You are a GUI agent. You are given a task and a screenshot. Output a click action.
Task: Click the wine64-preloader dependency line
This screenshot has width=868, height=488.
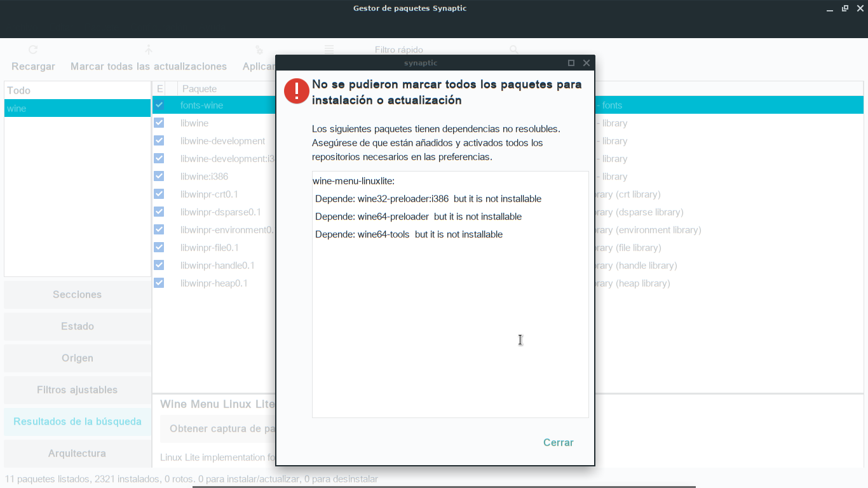pos(418,217)
